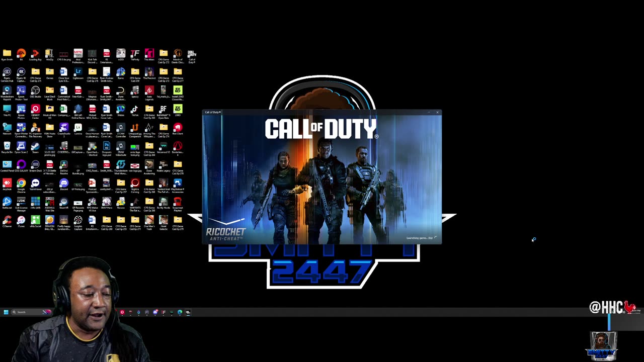Open the 2XKO desktop shortcut
644x362 pixels.
point(178,111)
